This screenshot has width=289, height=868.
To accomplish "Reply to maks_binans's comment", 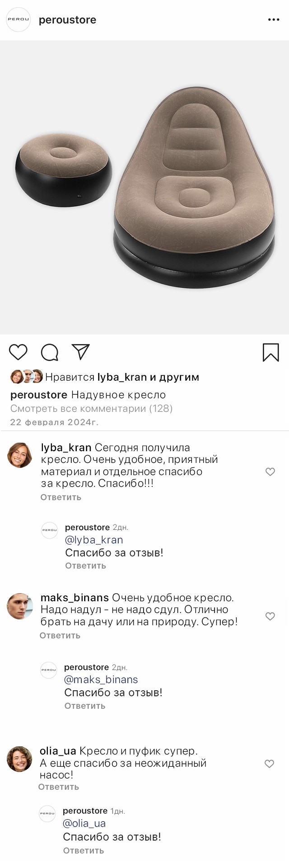I will coord(60,636).
